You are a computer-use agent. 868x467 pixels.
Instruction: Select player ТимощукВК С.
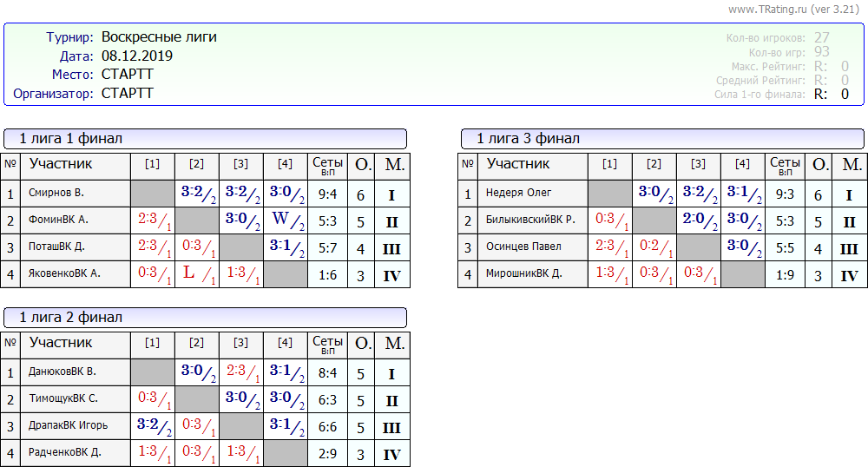pyautogui.click(x=63, y=399)
